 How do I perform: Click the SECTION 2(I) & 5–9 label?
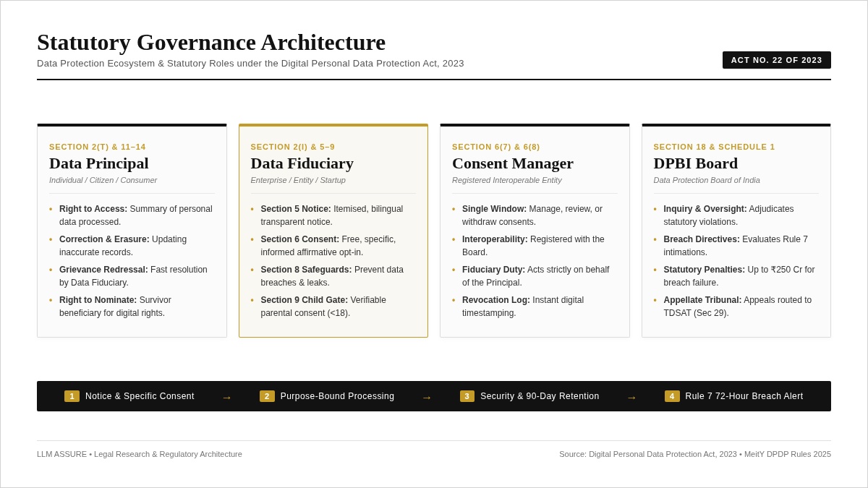pos(293,147)
